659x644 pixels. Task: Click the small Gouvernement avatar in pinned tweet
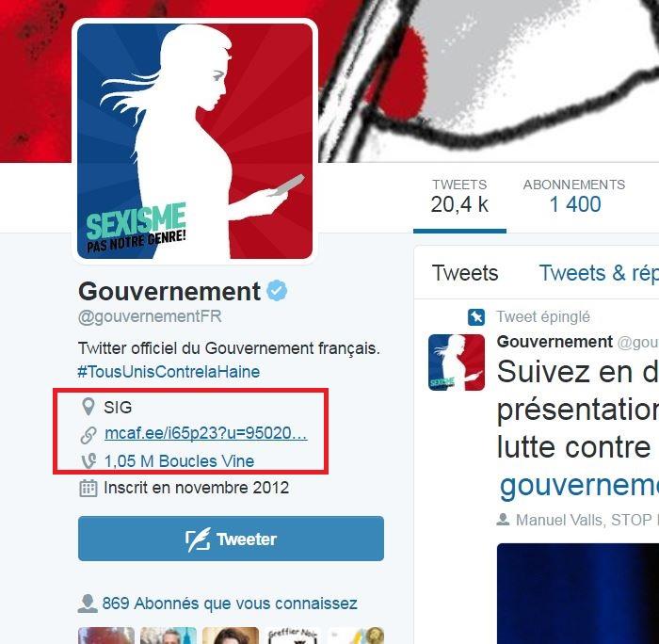pos(457,362)
